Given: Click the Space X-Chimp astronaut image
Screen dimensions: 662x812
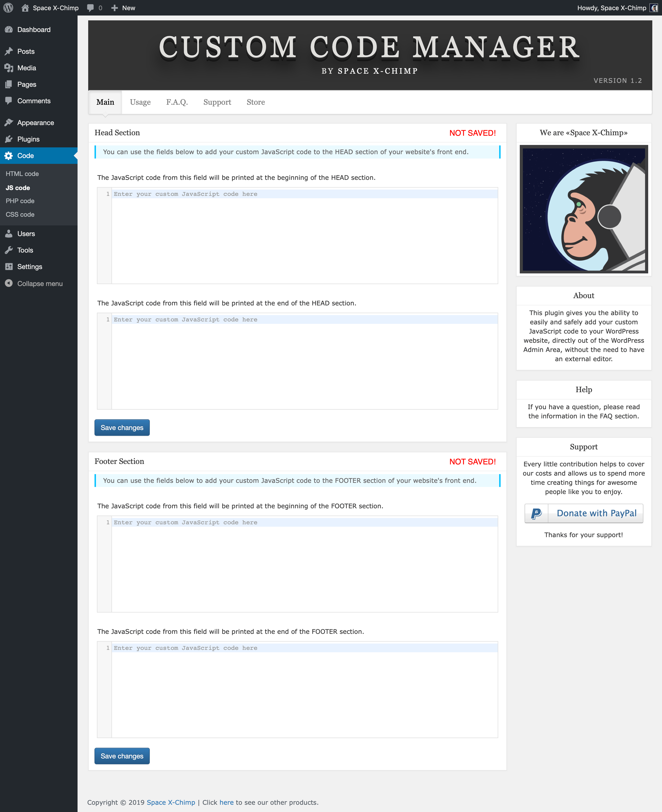Looking at the screenshot, I should pos(584,209).
